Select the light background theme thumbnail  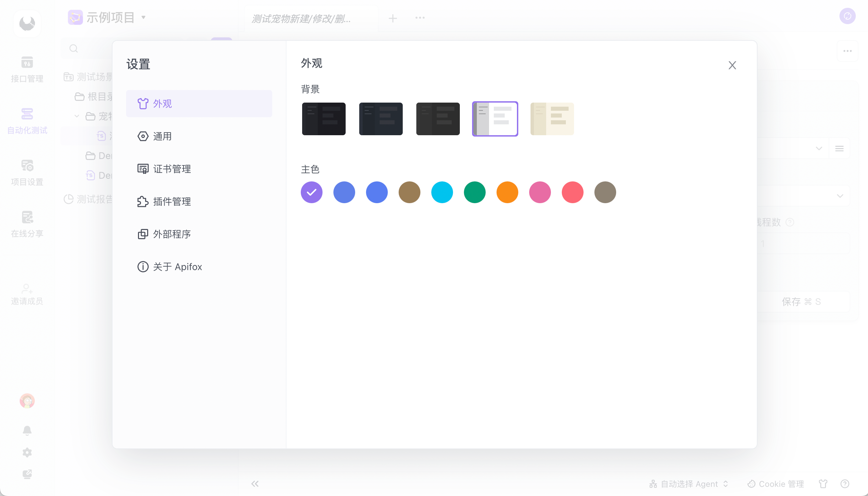click(x=494, y=119)
